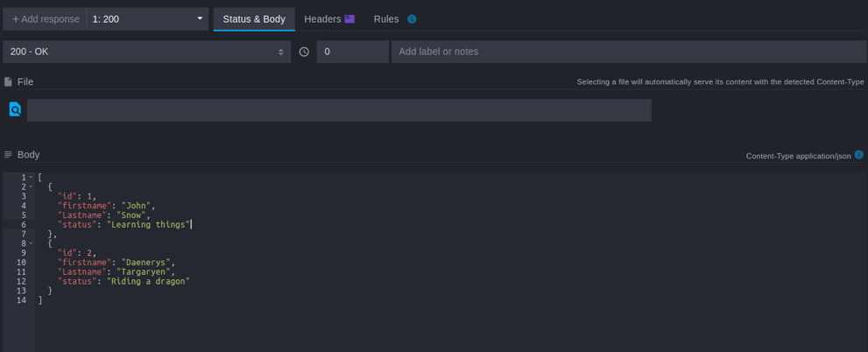This screenshot has height=352, width=868.
Task: Collapse the object fold arrow on line 2
Action: [31, 187]
